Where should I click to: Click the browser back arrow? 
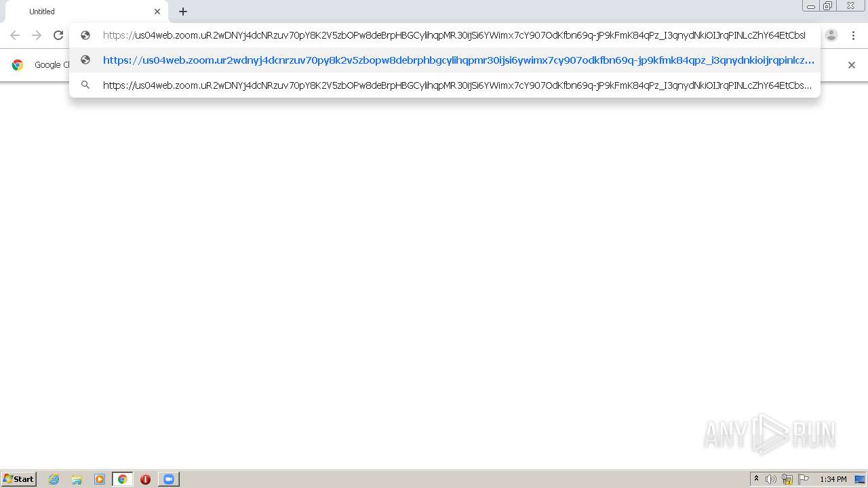tap(15, 35)
